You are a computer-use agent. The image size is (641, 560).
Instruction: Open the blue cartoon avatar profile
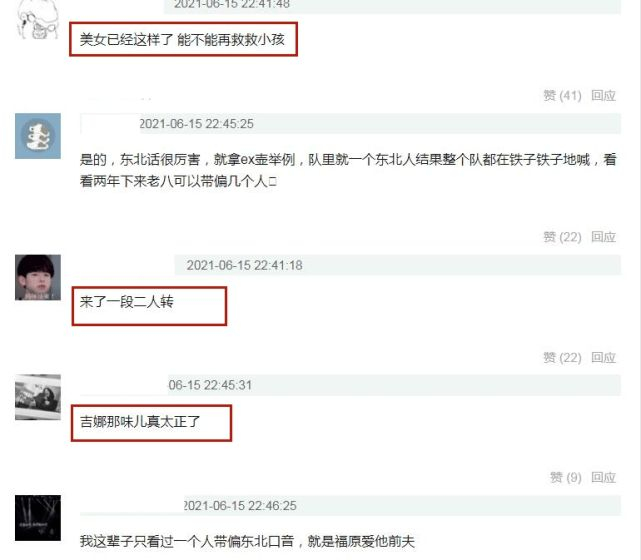pos(38,136)
